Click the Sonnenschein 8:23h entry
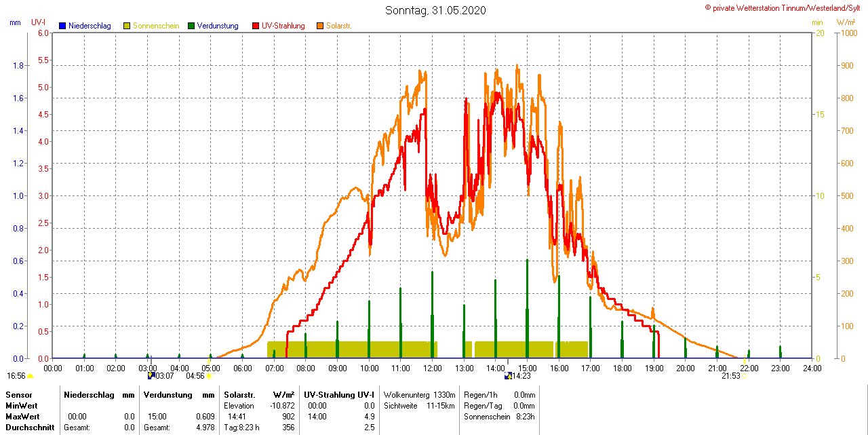This screenshot has width=868, height=435. point(500,416)
